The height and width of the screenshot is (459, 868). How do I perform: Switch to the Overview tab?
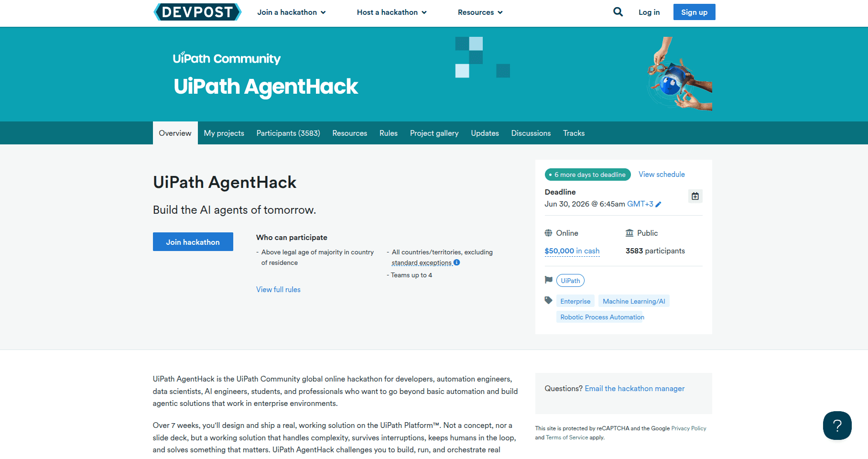click(x=175, y=133)
